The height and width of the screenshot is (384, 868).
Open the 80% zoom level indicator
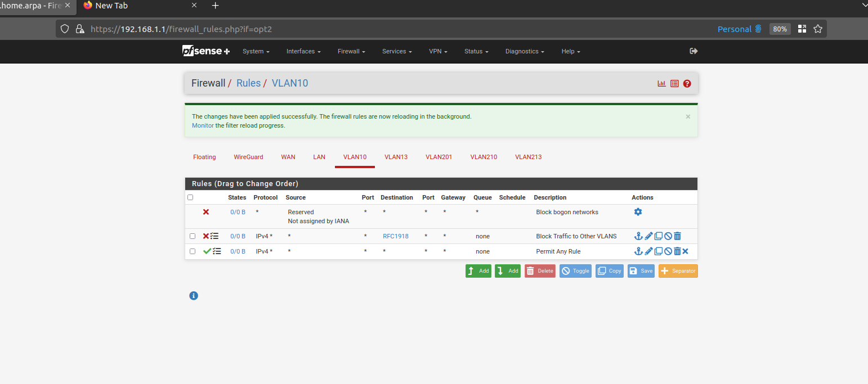pyautogui.click(x=780, y=29)
